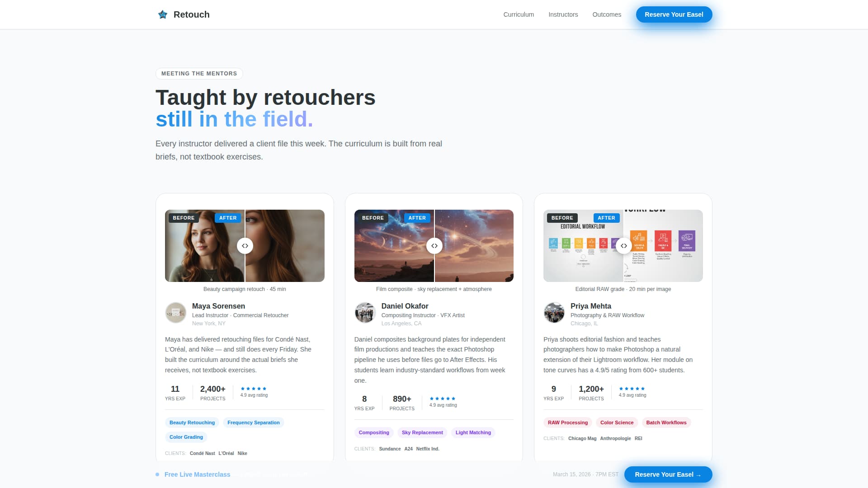Click the portrait after-image of Maya's retouch
The height and width of the screenshot is (488, 868).
[x=285, y=246]
